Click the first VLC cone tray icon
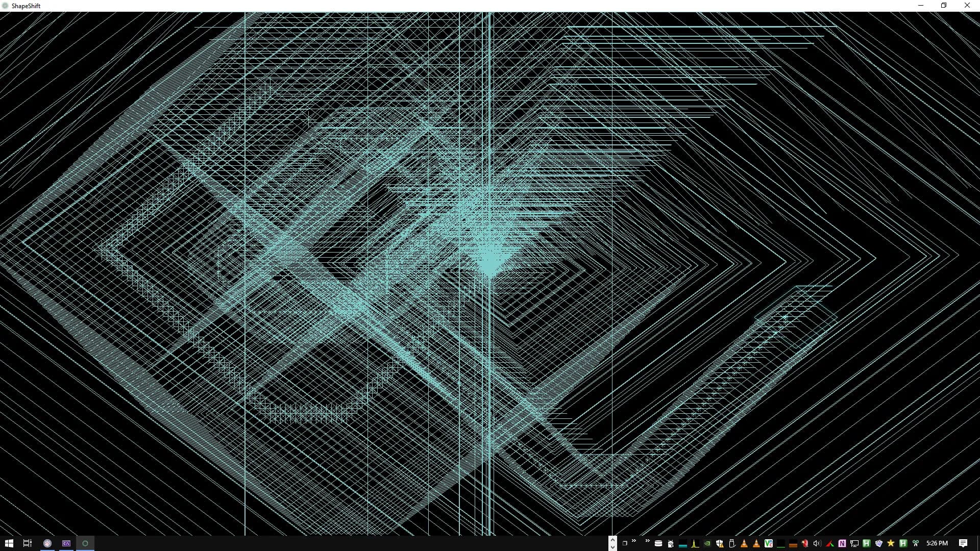 coord(744,543)
